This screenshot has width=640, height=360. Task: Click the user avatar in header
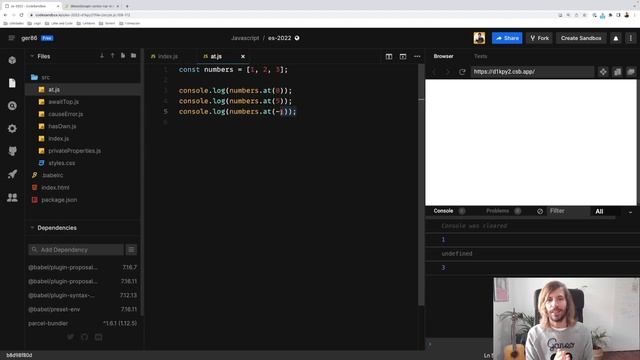click(x=479, y=38)
